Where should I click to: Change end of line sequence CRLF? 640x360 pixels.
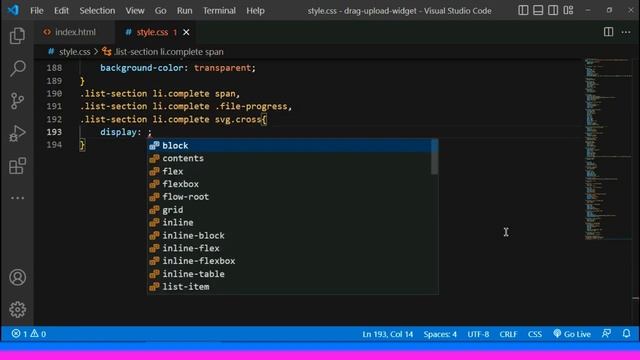click(x=508, y=334)
